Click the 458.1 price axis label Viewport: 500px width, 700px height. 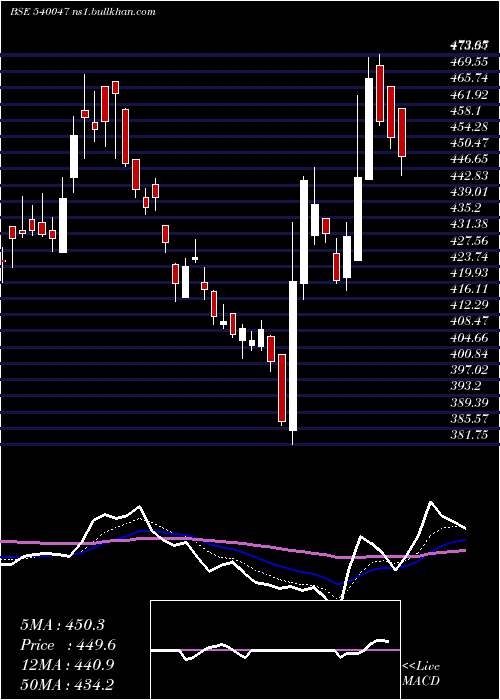(x=466, y=111)
